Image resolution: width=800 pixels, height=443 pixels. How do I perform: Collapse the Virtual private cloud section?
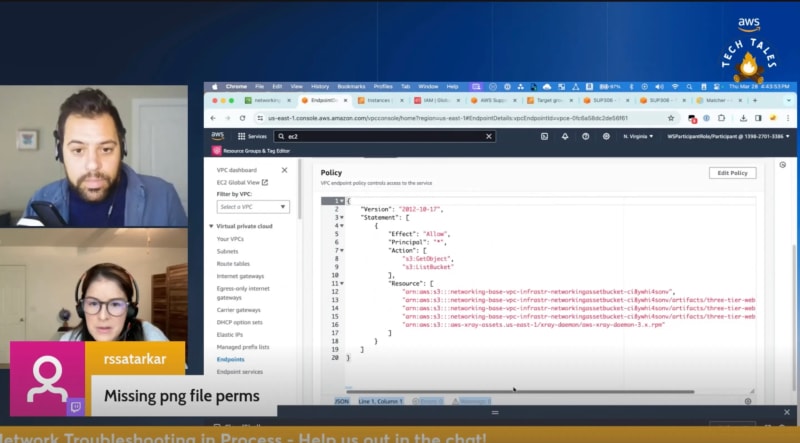click(x=211, y=226)
